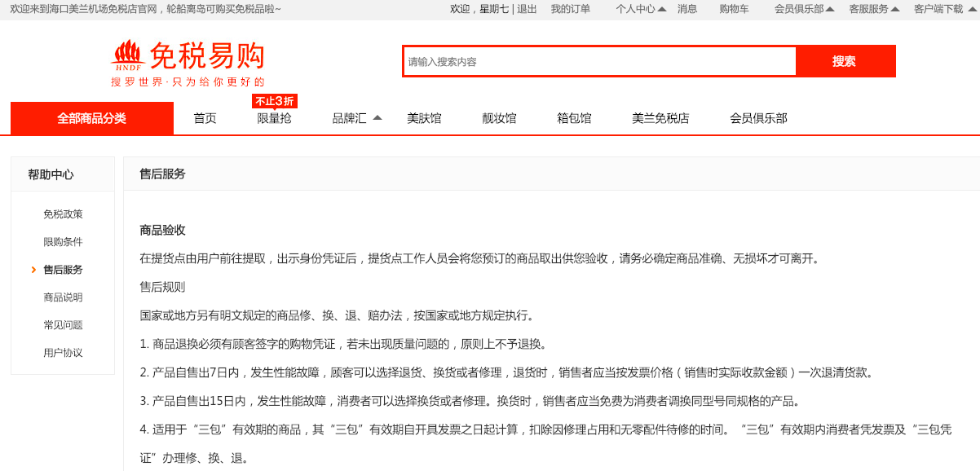The image size is (980, 471).
Task: Select 用户协议 in help sidebar
Action: (x=63, y=353)
